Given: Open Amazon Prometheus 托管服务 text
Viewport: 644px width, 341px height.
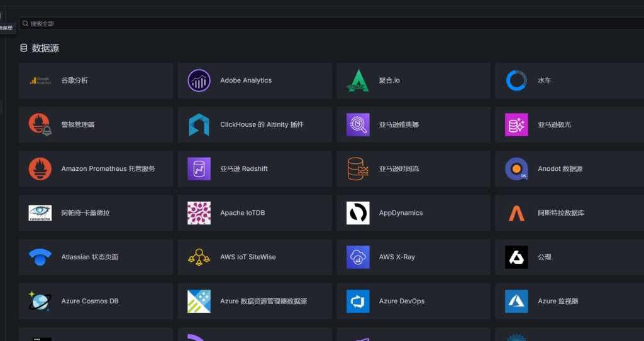Looking at the screenshot, I should click(x=108, y=169).
